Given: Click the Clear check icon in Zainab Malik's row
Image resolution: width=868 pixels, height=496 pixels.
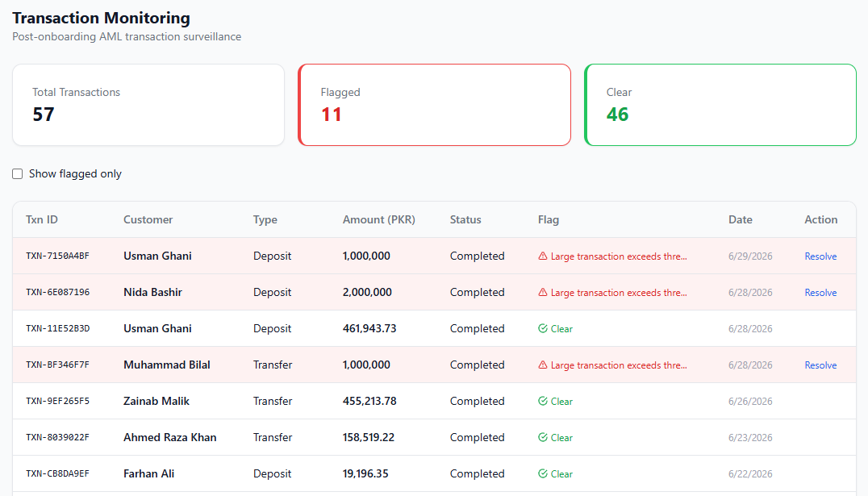Looking at the screenshot, I should 542,401.
